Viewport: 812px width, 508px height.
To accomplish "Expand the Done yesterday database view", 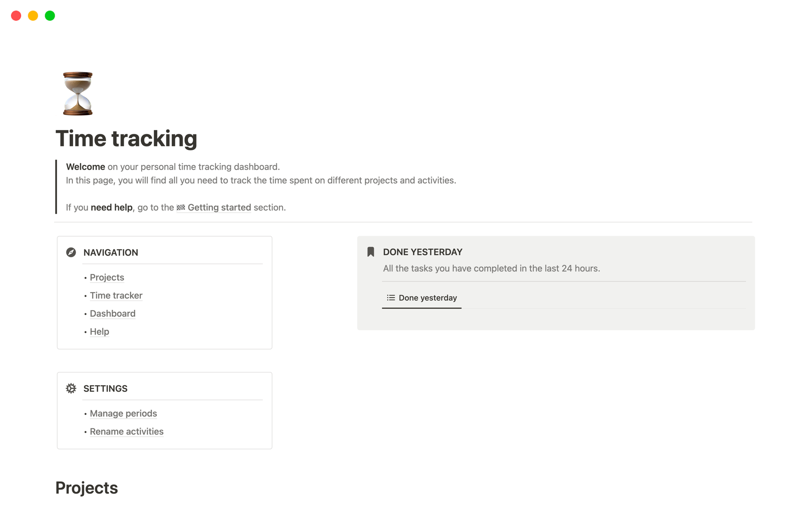I will click(x=427, y=297).
